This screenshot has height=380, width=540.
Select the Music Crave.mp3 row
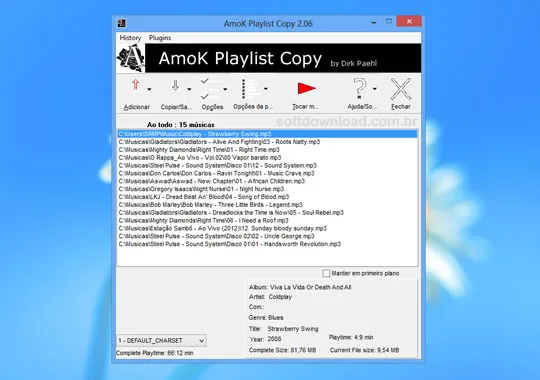tap(267, 173)
